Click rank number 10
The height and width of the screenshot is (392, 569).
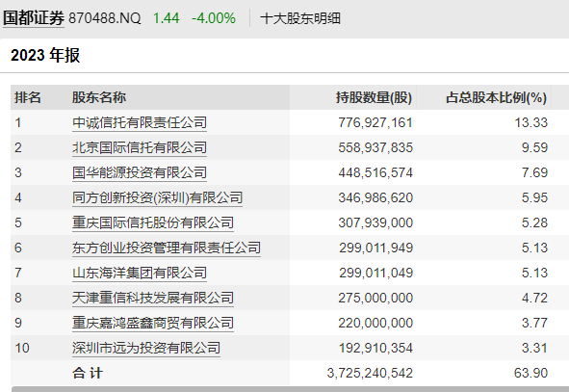pos(22,348)
